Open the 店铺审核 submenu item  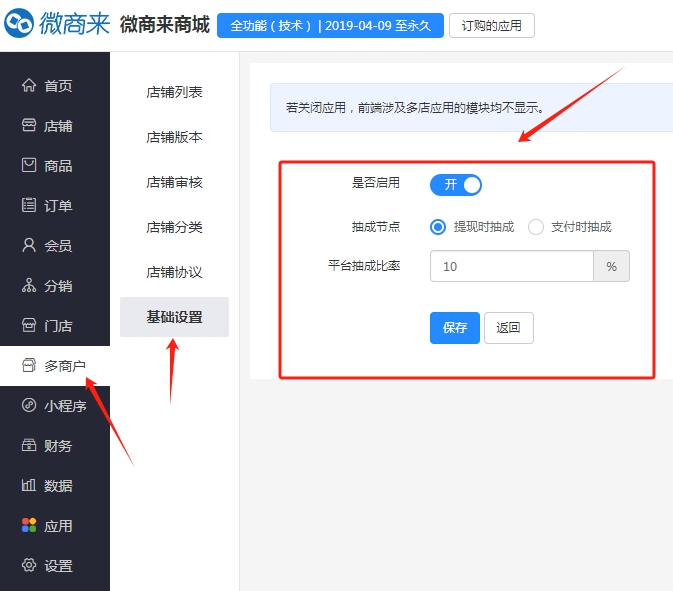174,182
